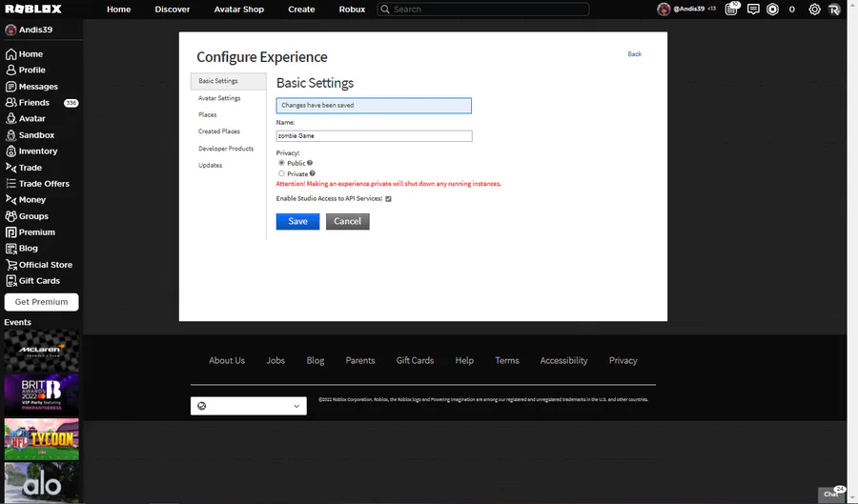Open the Help footer link
This screenshot has width=858, height=504.
(464, 360)
